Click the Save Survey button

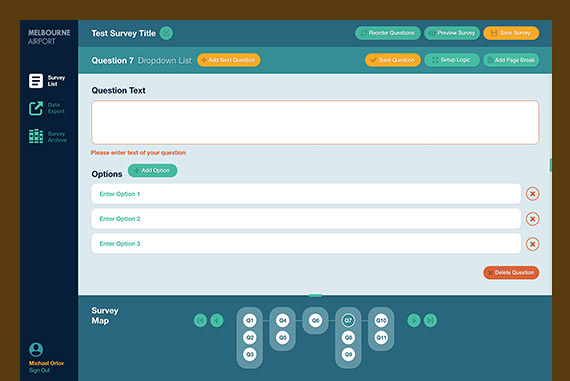[x=511, y=33]
